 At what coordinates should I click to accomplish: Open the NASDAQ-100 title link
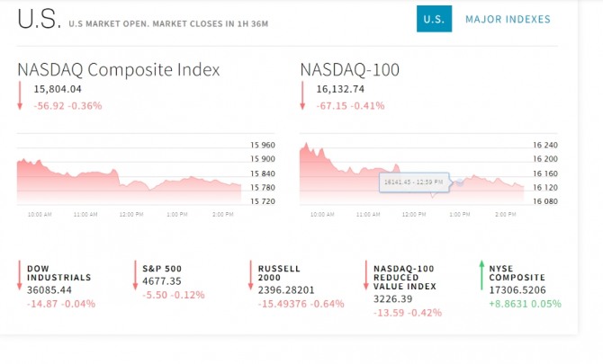pyautogui.click(x=349, y=69)
